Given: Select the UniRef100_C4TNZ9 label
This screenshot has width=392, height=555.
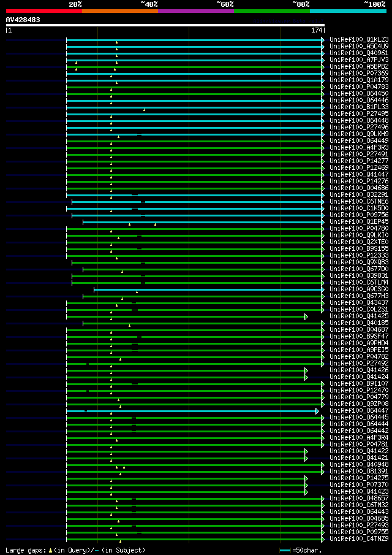Looking at the screenshot, I should coord(359,538).
